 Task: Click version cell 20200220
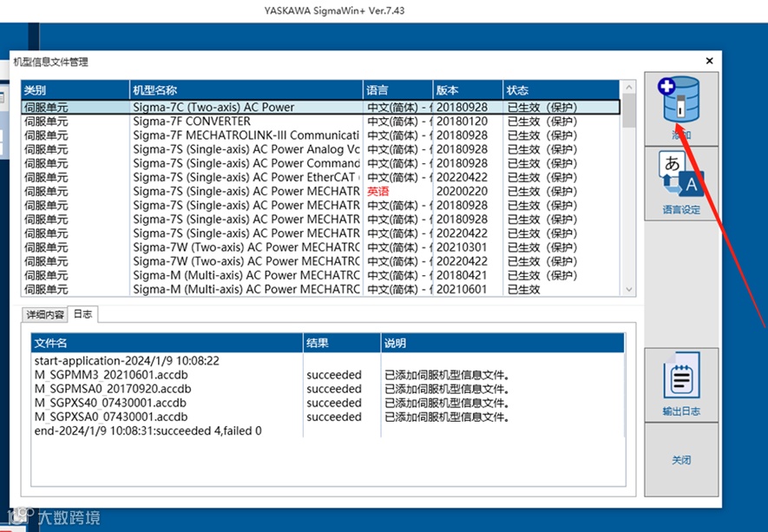pyautogui.click(x=462, y=191)
